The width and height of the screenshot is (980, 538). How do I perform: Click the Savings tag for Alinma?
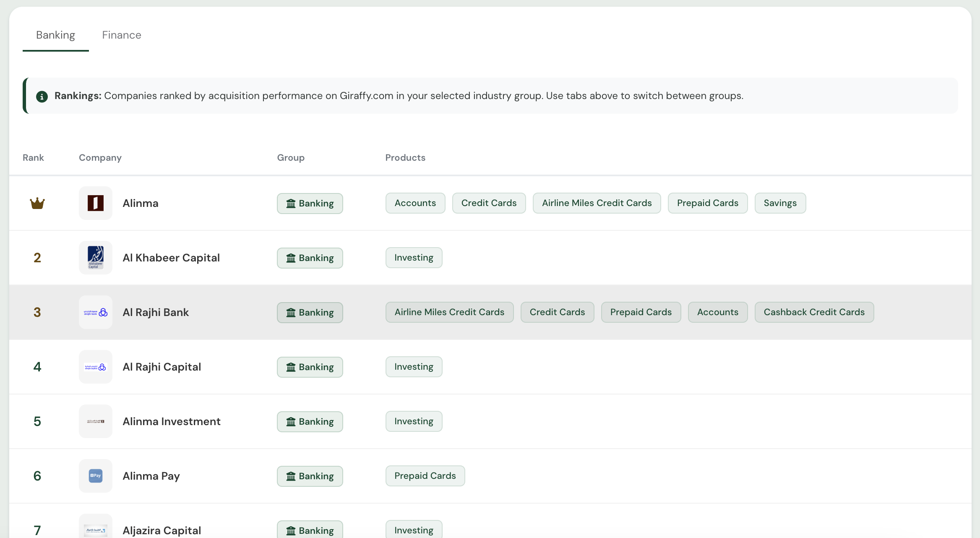coord(780,203)
